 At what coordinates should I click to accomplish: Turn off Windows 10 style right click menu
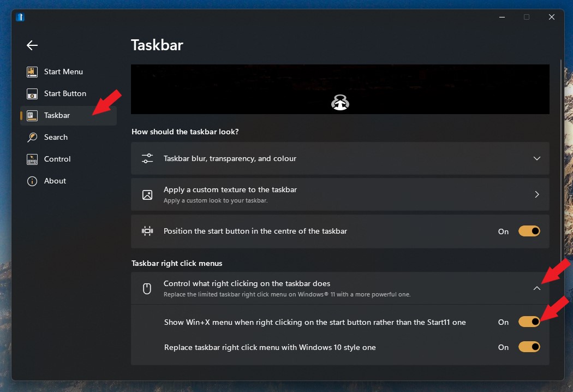pos(529,347)
